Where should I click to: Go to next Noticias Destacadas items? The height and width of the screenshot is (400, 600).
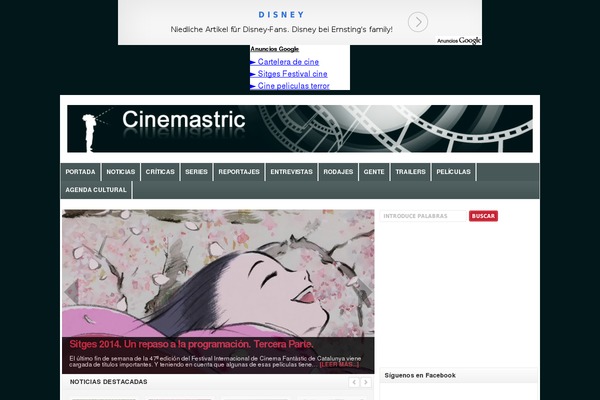[x=366, y=382]
